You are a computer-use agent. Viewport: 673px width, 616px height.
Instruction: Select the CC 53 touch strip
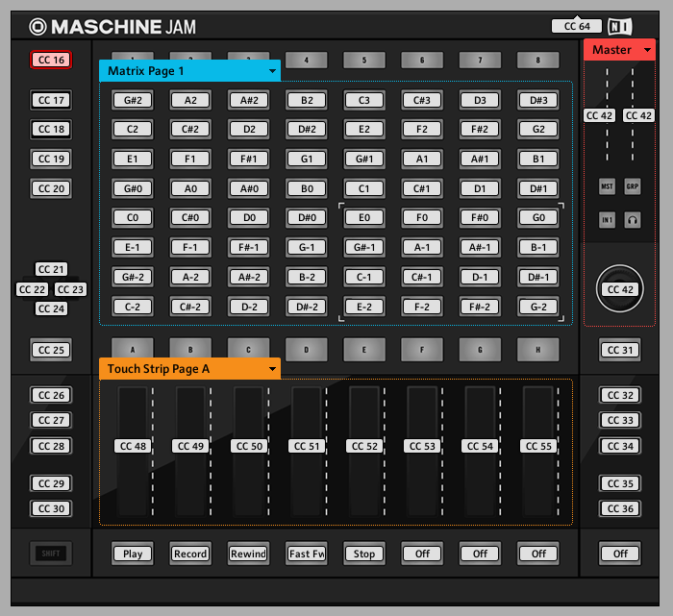(x=422, y=446)
